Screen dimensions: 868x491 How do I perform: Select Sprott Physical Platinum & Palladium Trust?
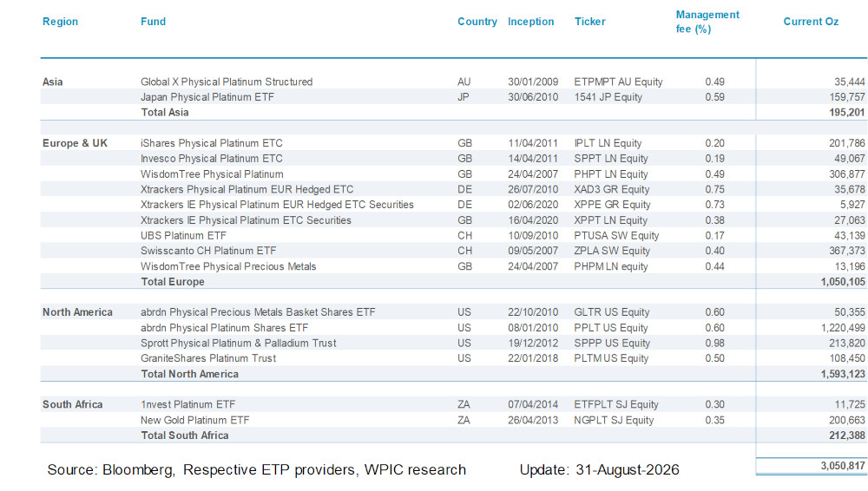(x=238, y=344)
